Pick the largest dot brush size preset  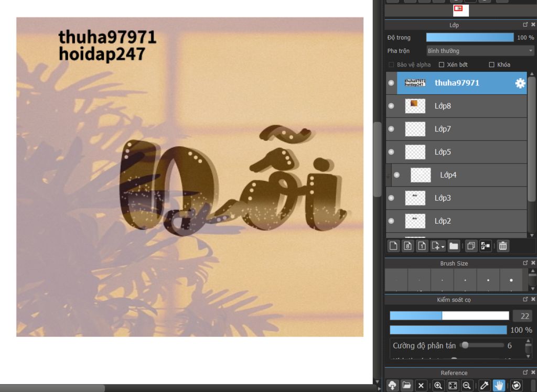point(511,280)
